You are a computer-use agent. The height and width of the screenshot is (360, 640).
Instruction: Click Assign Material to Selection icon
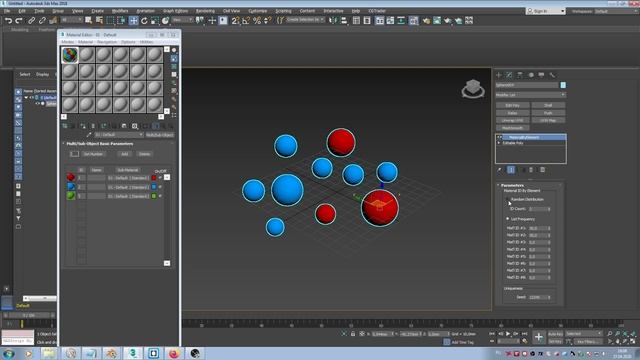pyautogui.click(x=83, y=126)
